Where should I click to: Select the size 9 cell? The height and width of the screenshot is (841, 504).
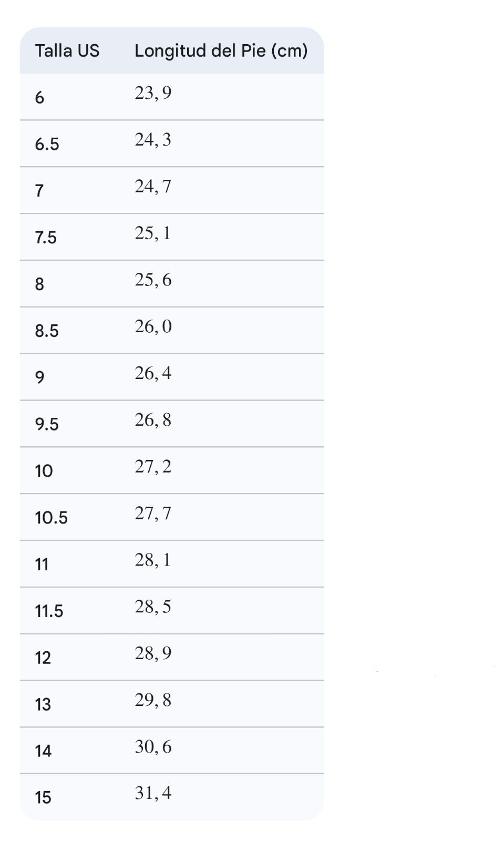(x=39, y=377)
